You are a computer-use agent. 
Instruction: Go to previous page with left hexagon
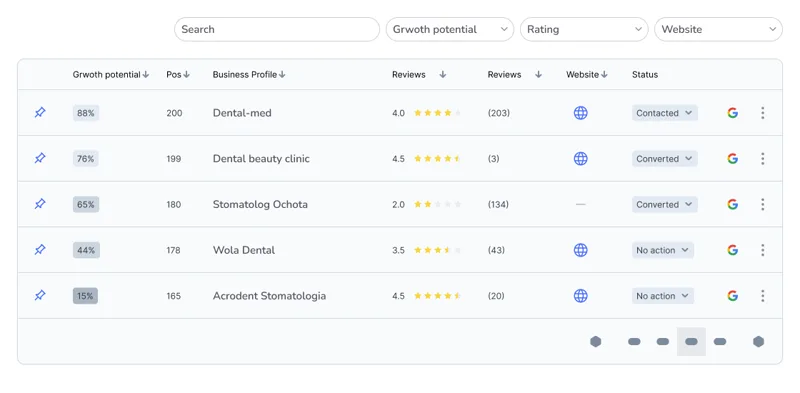tap(595, 341)
